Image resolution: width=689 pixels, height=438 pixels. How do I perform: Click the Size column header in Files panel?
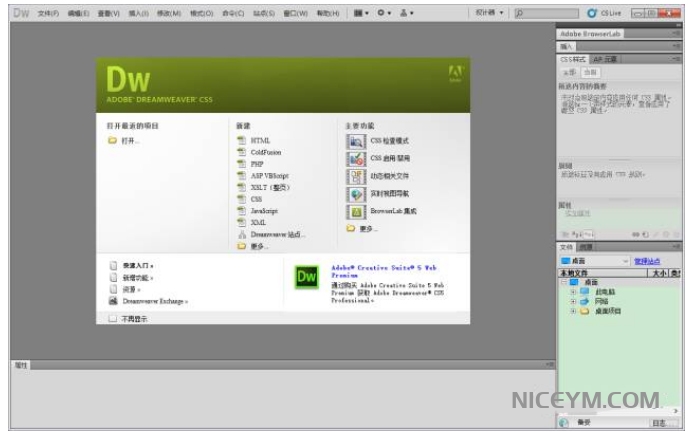pos(658,273)
